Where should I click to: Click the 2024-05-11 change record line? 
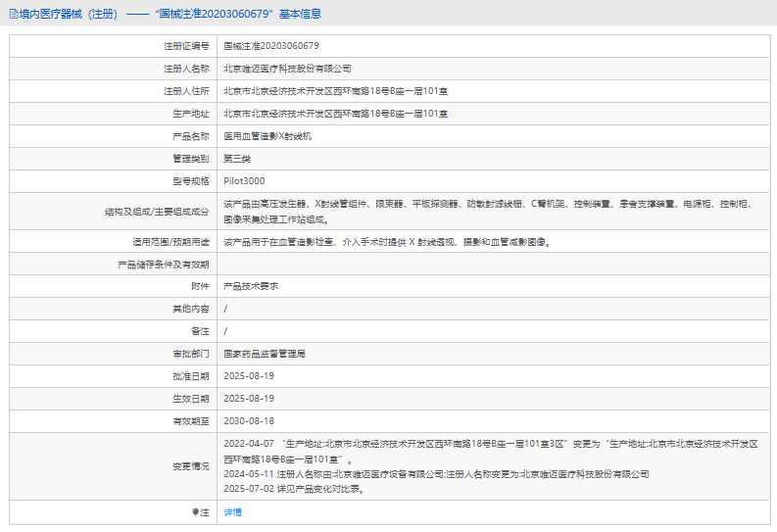point(436,473)
